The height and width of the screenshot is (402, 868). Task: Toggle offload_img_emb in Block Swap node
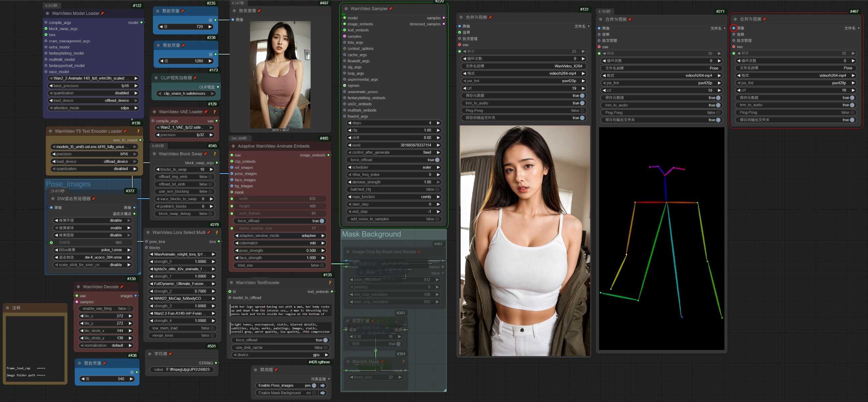(x=210, y=177)
